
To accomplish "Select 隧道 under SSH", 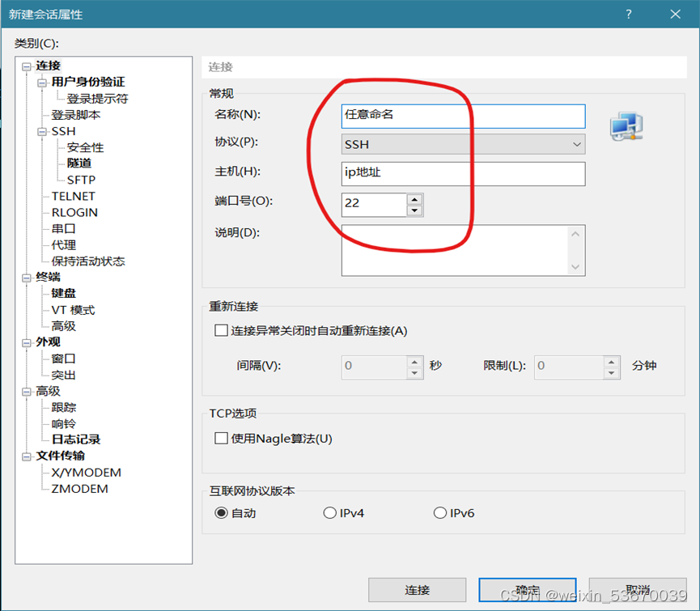I will click(x=79, y=163).
